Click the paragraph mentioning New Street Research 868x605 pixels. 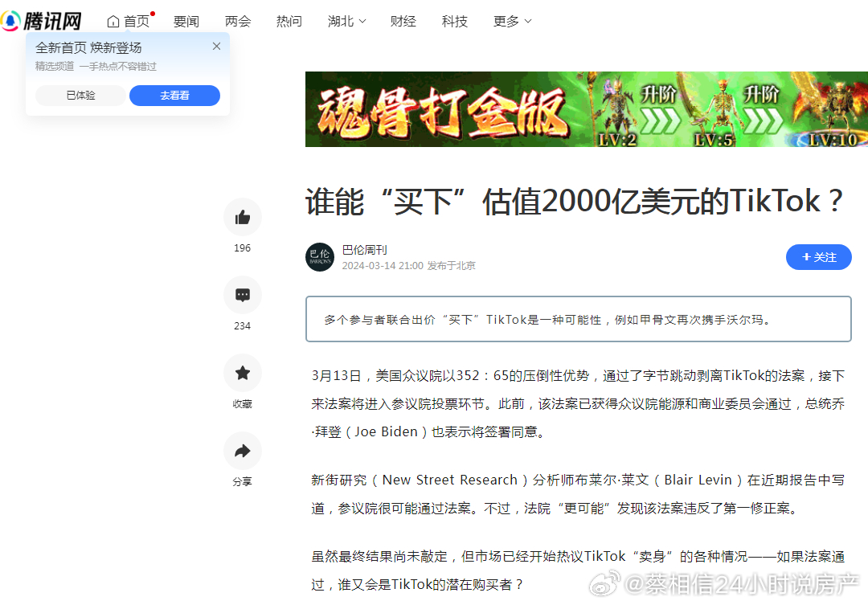tap(578, 494)
